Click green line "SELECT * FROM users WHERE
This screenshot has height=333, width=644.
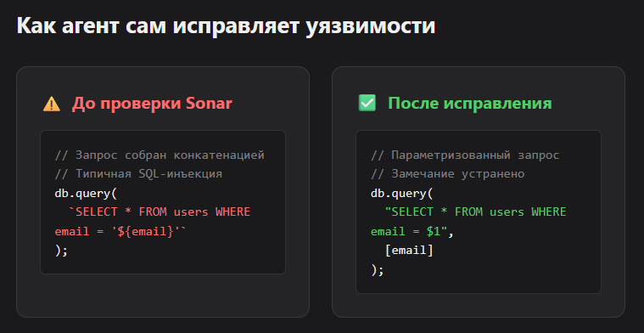coord(476,212)
